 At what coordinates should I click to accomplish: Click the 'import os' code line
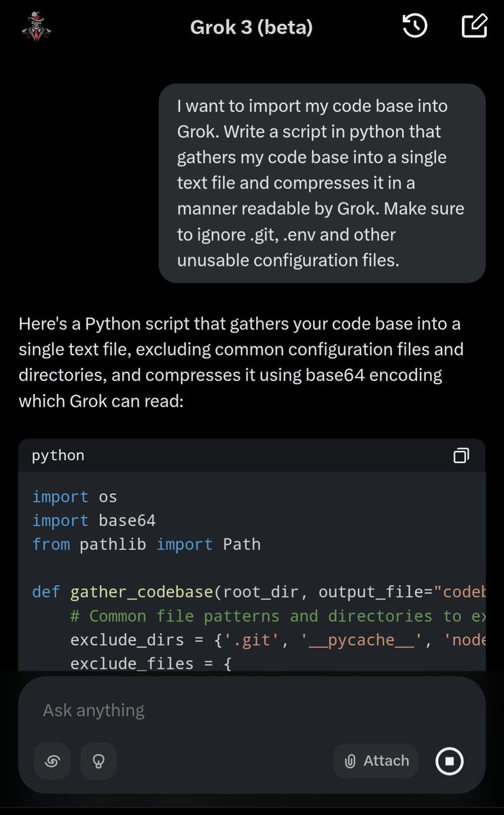(x=75, y=497)
